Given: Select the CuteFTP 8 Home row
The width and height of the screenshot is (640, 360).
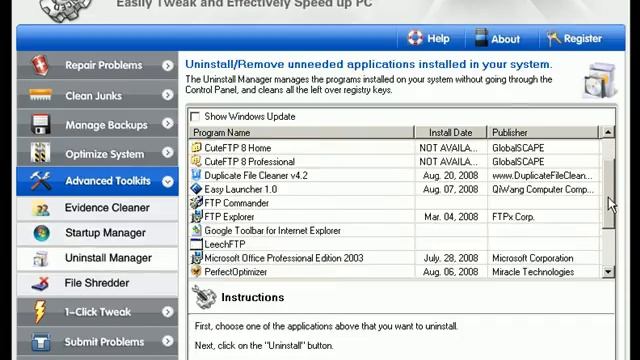Looking at the screenshot, I should [x=395, y=148].
